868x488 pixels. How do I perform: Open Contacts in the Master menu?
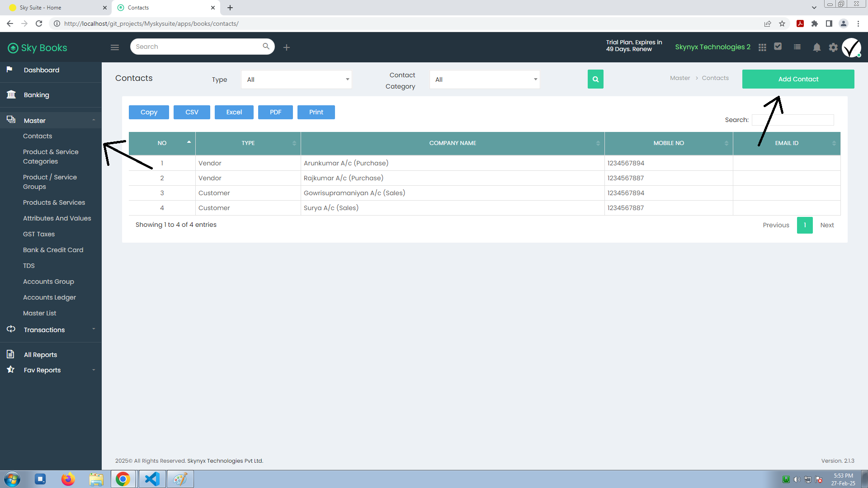click(x=38, y=136)
